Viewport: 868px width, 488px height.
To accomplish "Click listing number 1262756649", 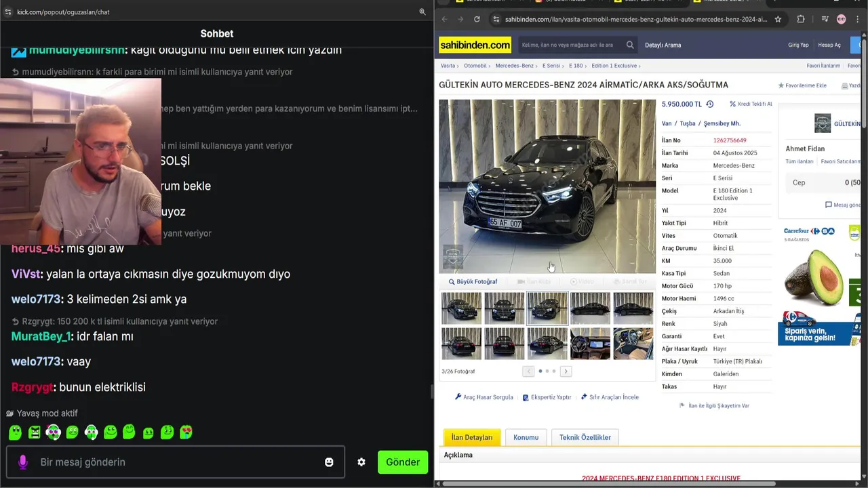I will pos(730,140).
